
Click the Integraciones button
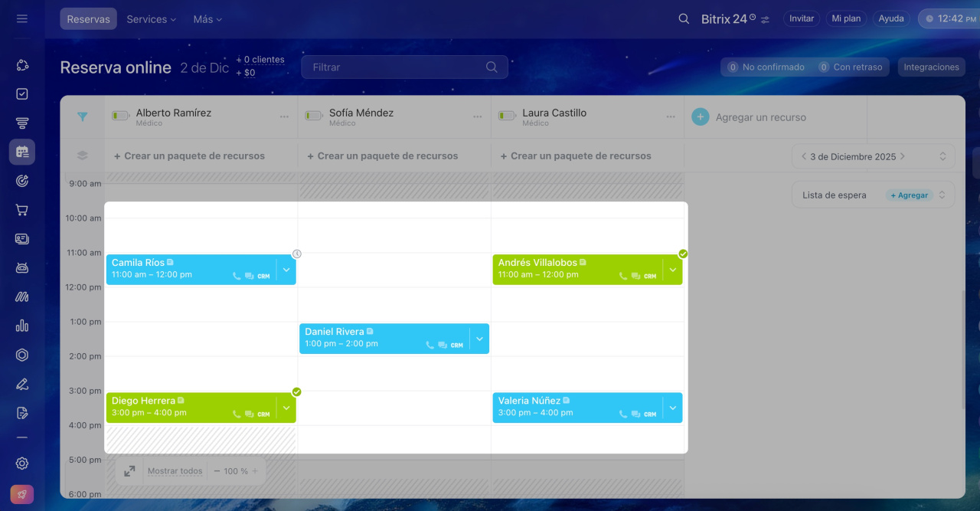click(x=931, y=67)
